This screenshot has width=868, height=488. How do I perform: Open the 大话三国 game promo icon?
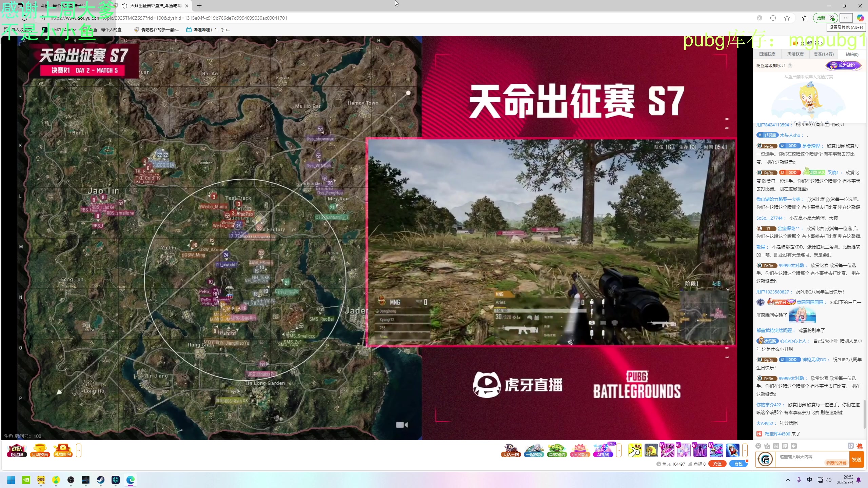[511, 450]
